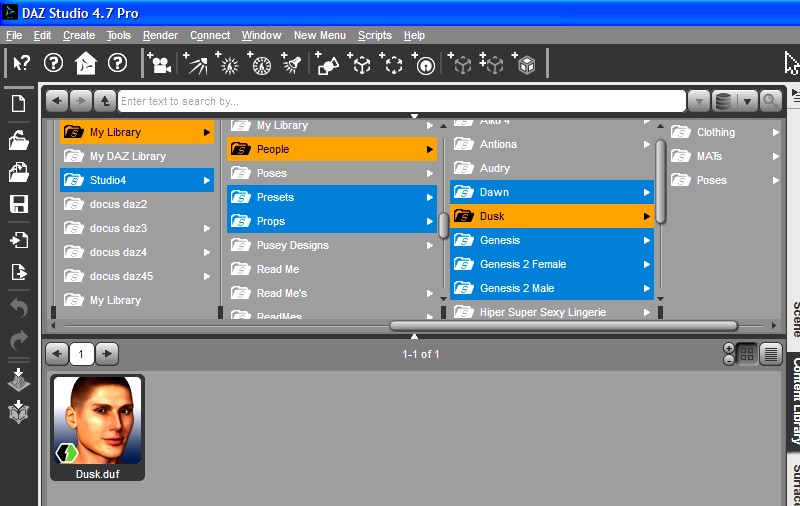Click the Redo arrow icon
Viewport: 800px width, 506px height.
point(19,340)
